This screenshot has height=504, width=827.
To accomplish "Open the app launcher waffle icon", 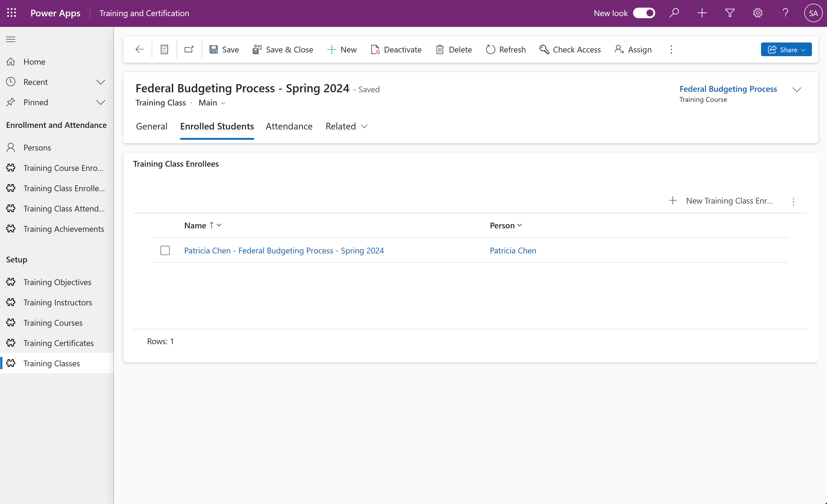I will [x=11, y=13].
